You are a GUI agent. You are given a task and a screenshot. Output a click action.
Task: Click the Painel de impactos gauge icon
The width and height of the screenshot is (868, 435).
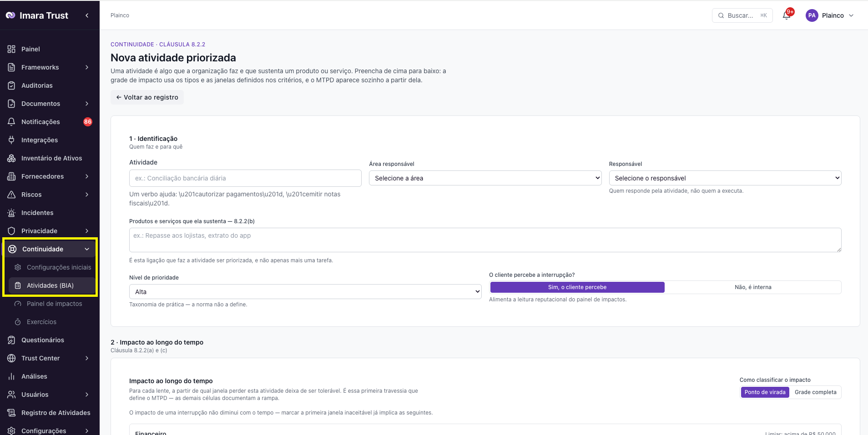[18, 304]
